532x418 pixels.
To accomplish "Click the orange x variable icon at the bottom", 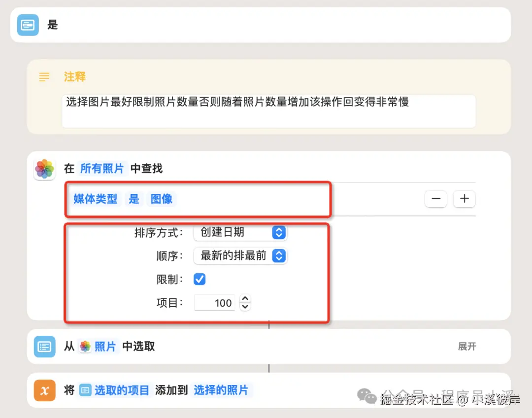I will tap(44, 389).
